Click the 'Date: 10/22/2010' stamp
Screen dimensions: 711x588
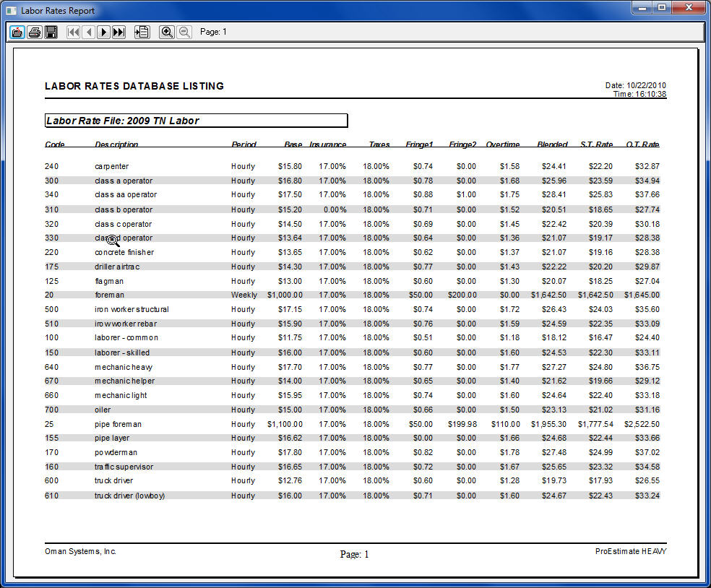636,85
